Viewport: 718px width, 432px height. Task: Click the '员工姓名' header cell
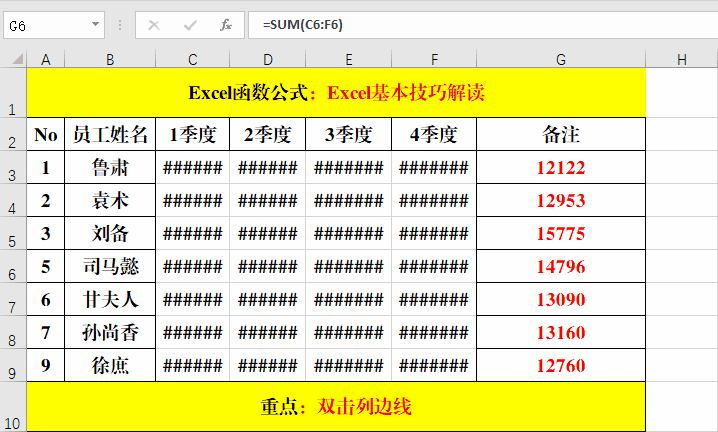pos(110,134)
